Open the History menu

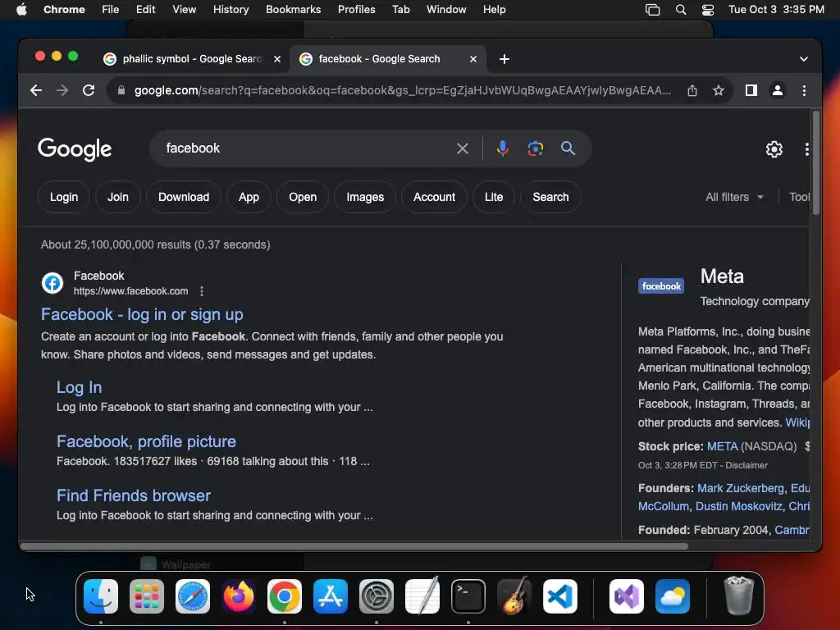click(x=231, y=10)
